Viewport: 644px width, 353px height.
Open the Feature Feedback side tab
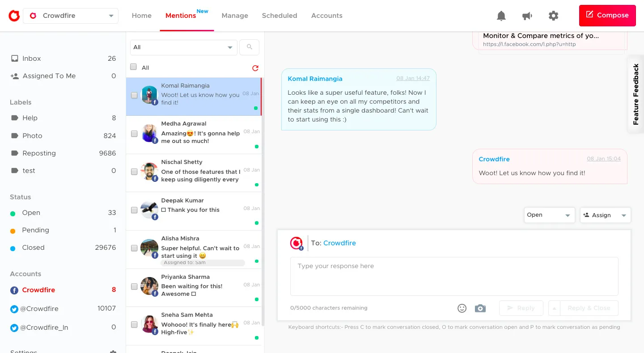[x=636, y=94]
